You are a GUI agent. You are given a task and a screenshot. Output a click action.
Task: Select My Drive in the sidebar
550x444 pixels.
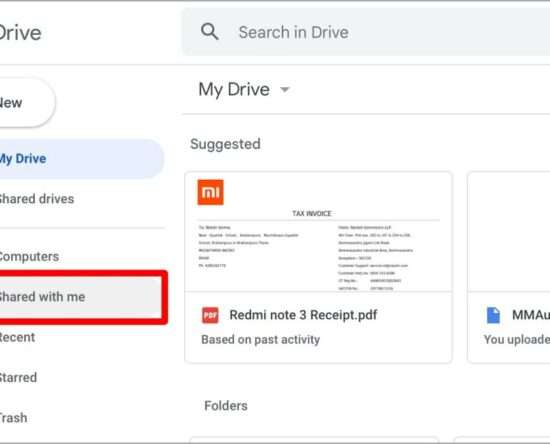pos(81,159)
